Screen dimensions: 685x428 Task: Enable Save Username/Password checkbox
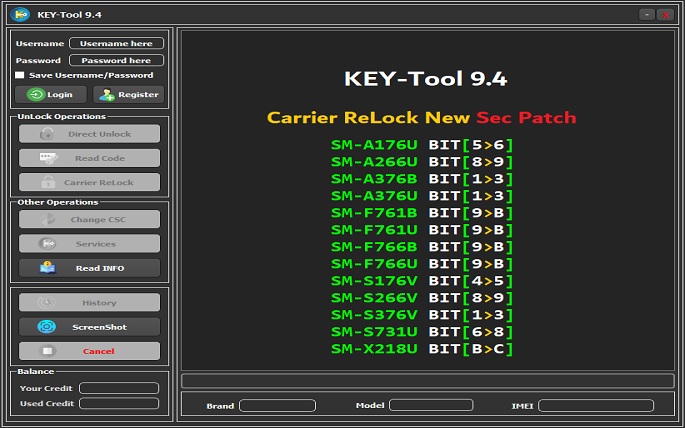point(20,75)
